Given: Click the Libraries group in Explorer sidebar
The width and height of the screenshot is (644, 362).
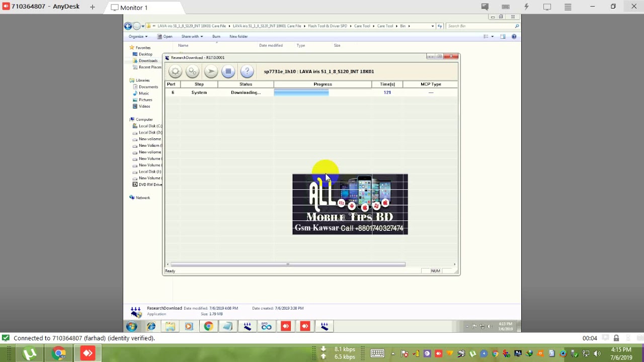Looking at the screenshot, I should pos(142,80).
